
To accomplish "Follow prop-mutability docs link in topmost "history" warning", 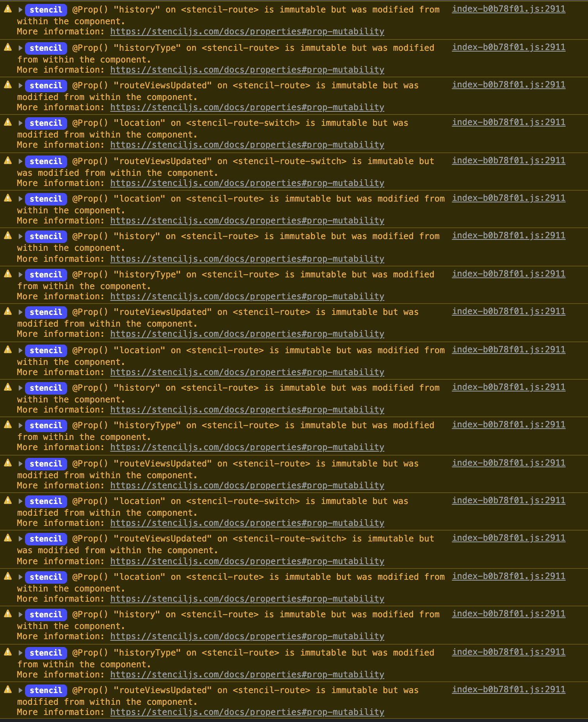I will pyautogui.click(x=247, y=32).
